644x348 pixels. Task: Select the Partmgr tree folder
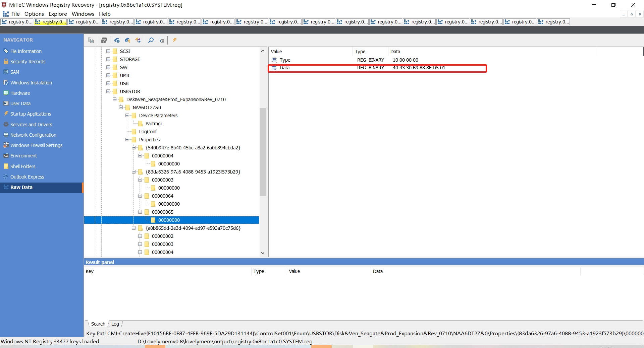tap(154, 124)
